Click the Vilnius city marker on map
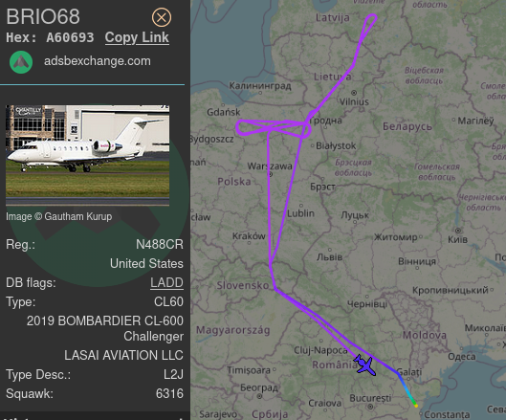 [354, 93]
